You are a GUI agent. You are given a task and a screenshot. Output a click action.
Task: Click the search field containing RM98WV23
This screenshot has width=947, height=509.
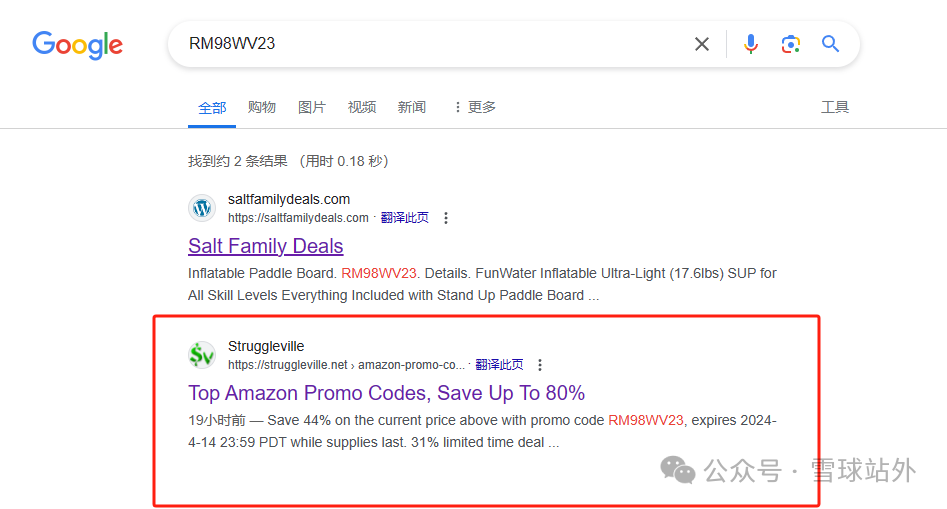[430, 44]
